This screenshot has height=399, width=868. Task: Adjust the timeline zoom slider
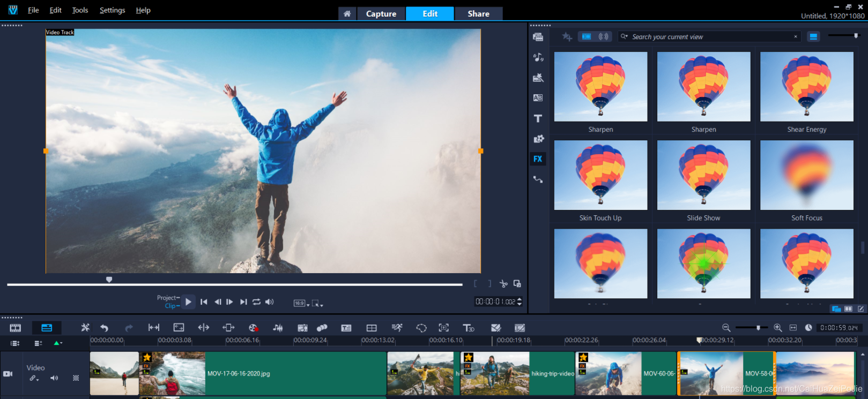751,327
